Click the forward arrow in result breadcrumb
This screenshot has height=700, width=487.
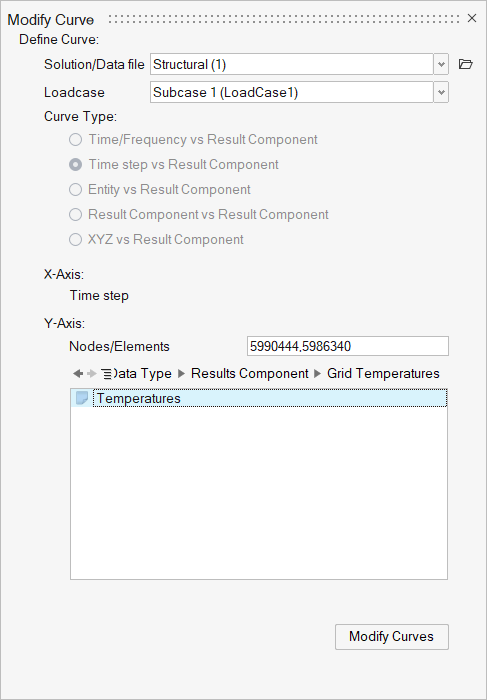point(92,374)
